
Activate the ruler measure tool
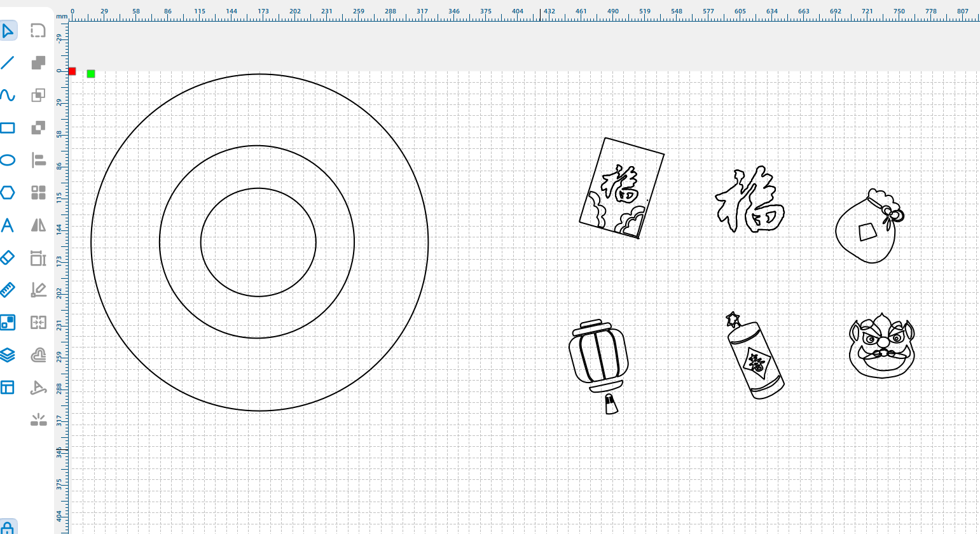pos(8,290)
